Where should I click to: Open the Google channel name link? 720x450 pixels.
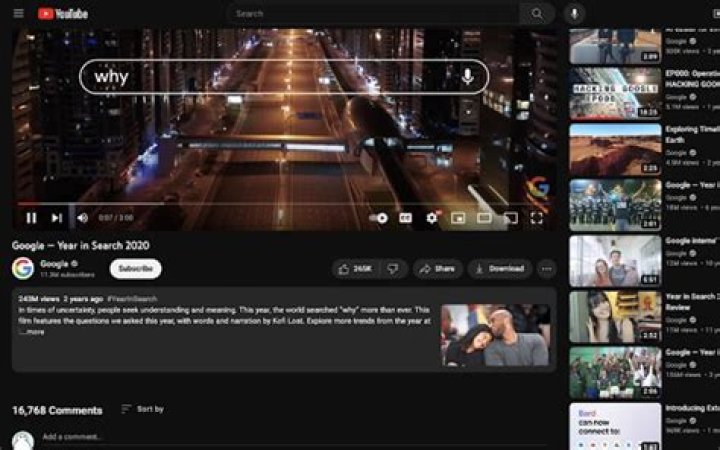tap(54, 264)
